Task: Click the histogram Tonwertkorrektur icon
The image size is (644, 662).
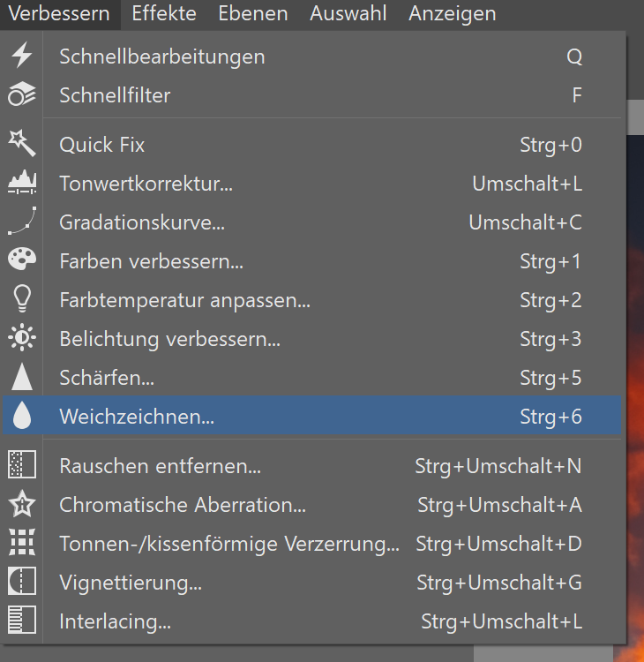Action: [21, 184]
